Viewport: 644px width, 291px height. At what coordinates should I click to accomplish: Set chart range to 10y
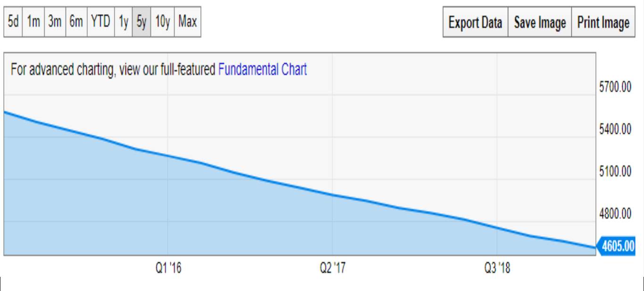tap(162, 22)
